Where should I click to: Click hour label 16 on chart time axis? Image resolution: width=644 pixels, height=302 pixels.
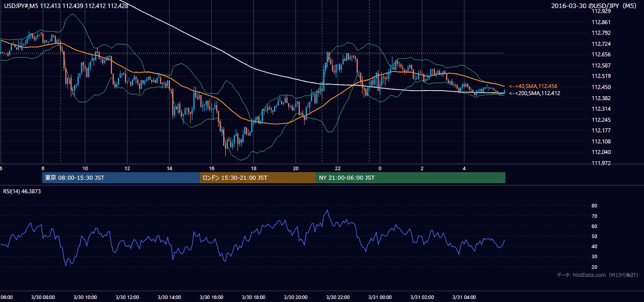pos(212,168)
